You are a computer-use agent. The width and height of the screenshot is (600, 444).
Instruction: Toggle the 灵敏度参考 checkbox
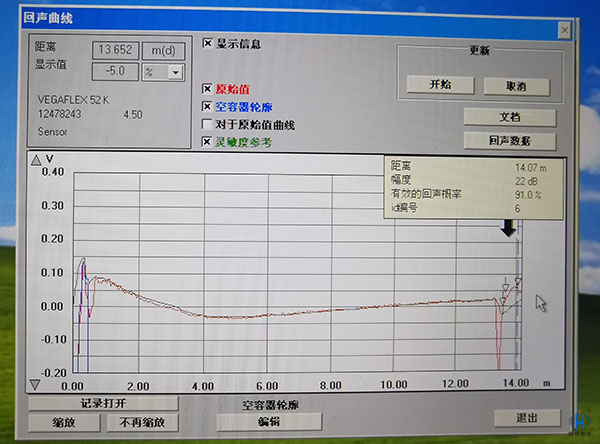click(x=207, y=142)
